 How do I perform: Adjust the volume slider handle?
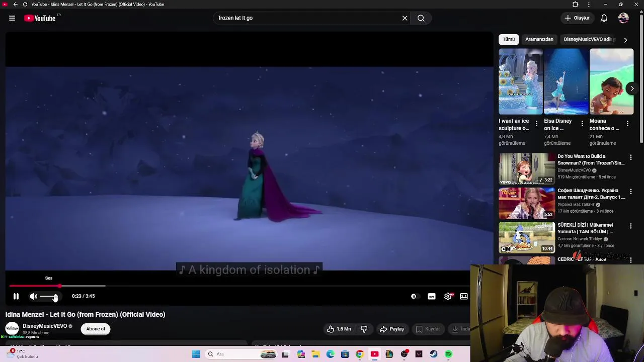(55, 297)
